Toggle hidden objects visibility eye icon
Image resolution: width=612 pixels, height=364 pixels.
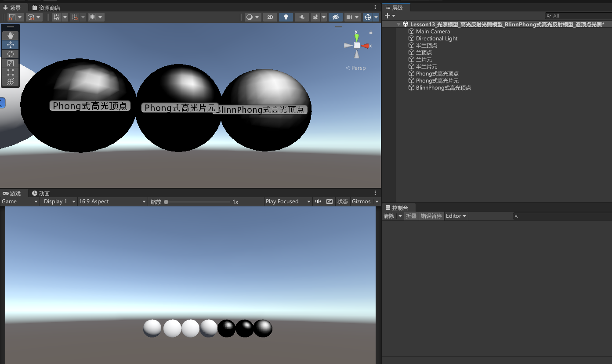point(335,17)
